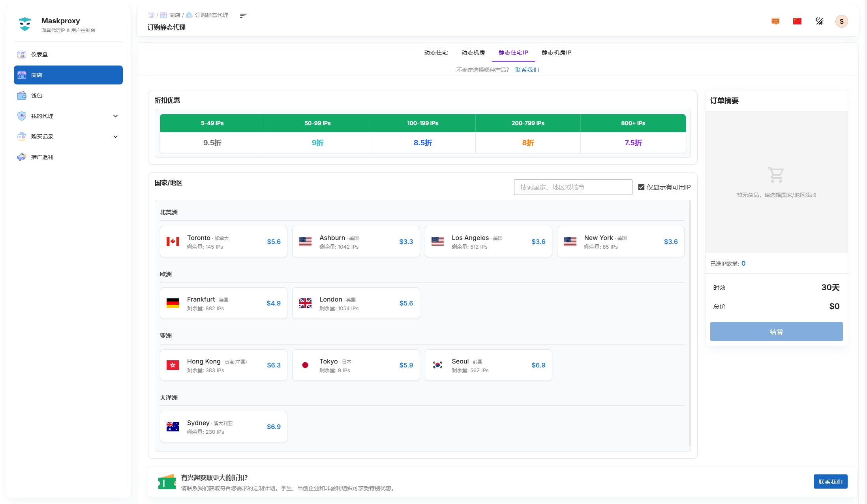Click the blue 联系我们 button at bottom
The image size is (867, 504).
click(830, 482)
